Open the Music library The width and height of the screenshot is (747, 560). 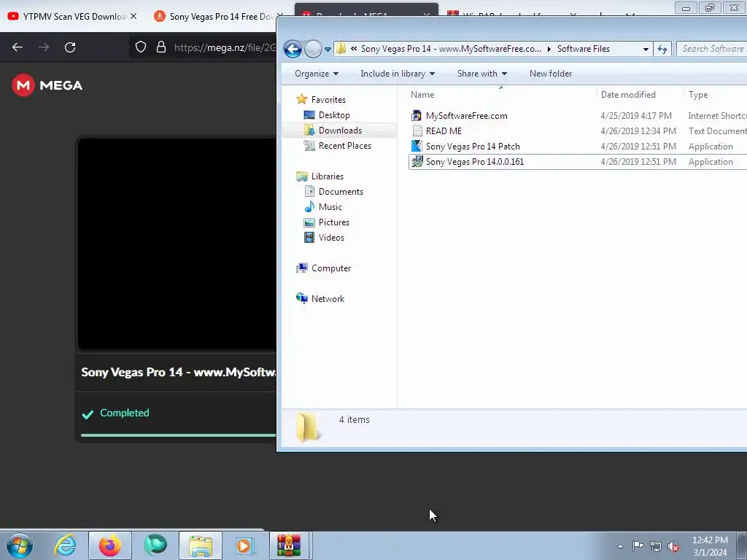[x=330, y=206]
